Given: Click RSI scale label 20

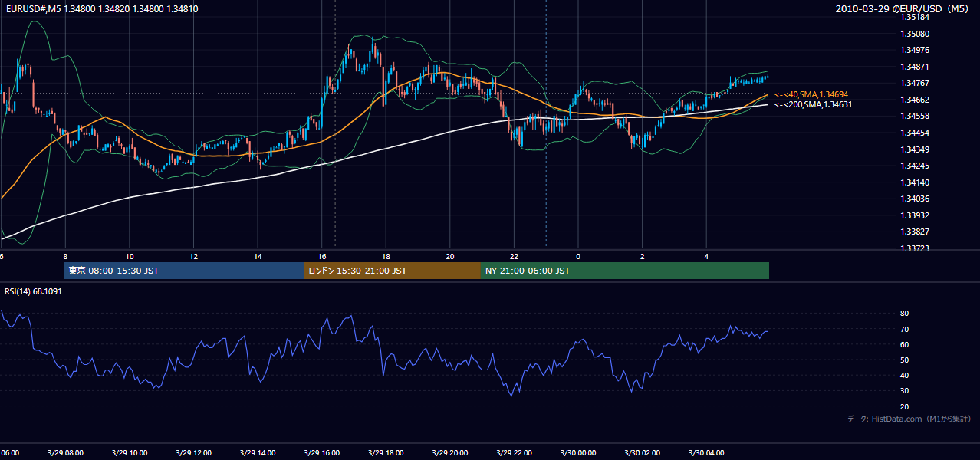Looking at the screenshot, I should coord(905,407).
